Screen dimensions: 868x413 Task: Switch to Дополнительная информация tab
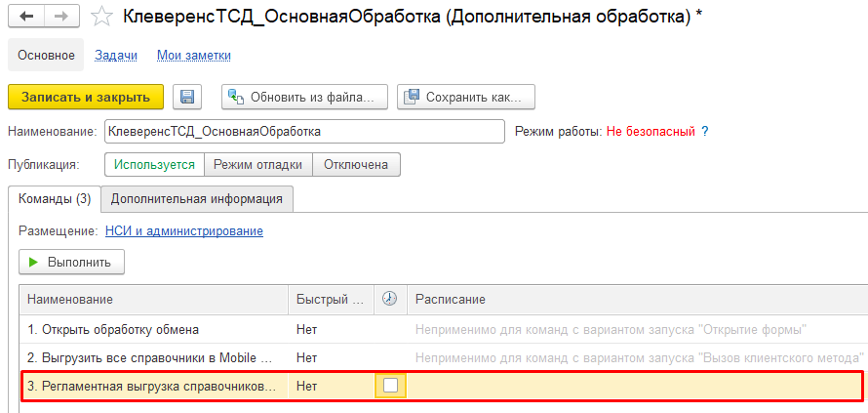click(x=197, y=199)
